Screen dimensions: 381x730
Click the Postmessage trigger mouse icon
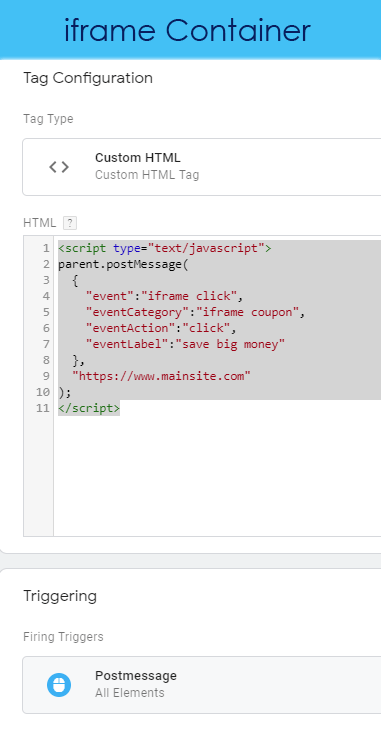coord(59,685)
